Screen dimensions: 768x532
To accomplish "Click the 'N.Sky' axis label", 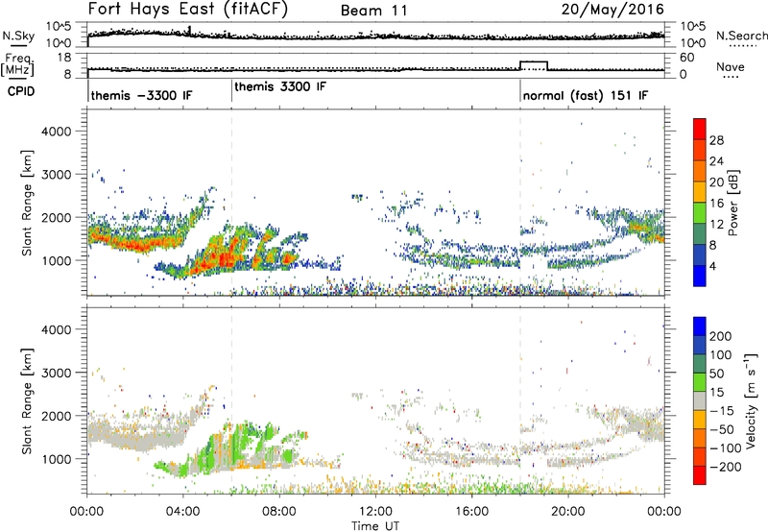I will click(x=18, y=36).
